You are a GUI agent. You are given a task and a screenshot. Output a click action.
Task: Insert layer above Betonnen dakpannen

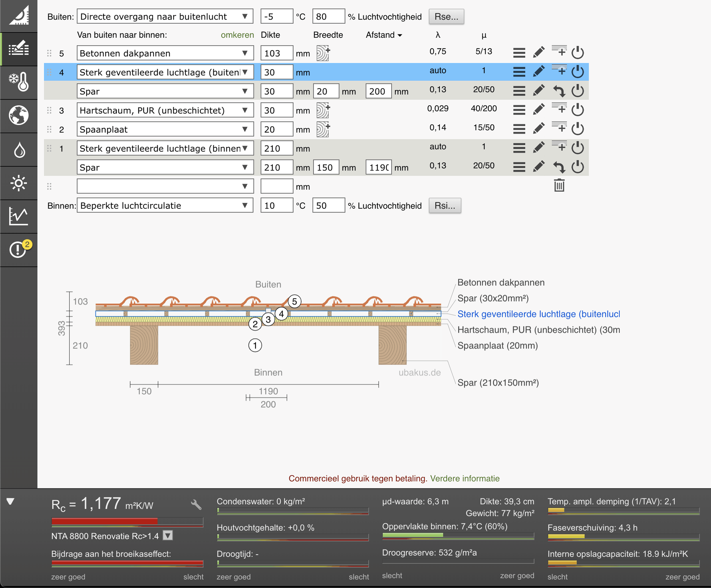pos(559,51)
